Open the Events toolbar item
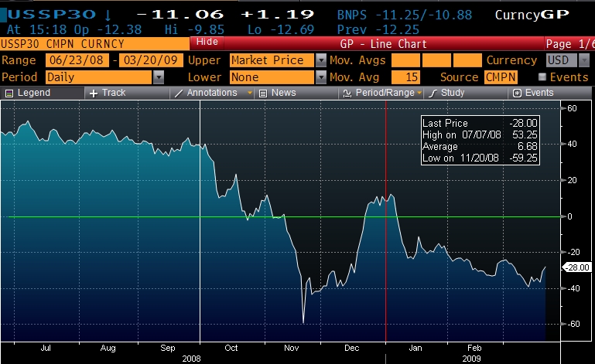Image resolution: width=595 pixels, height=364 pixels. pos(518,93)
